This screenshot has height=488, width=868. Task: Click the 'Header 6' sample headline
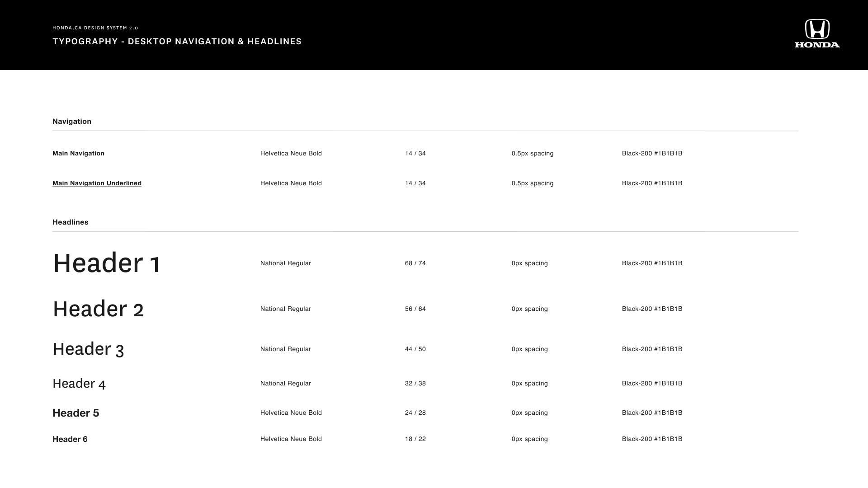70,439
